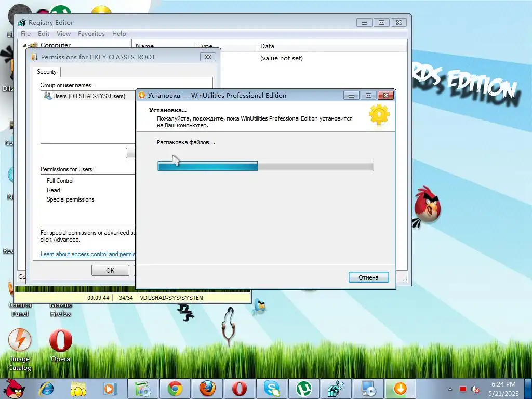The image size is (532, 399).
Task: Open the View menu in Registry Editor
Action: point(63,34)
